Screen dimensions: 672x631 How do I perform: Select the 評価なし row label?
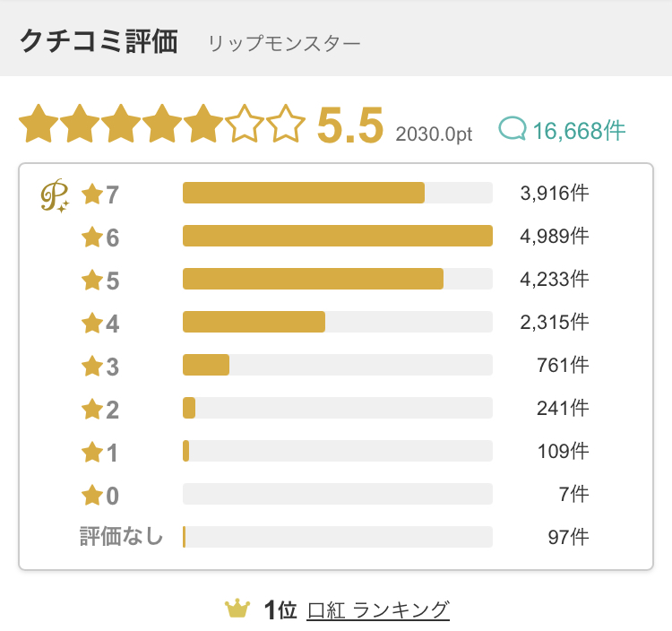click(121, 536)
